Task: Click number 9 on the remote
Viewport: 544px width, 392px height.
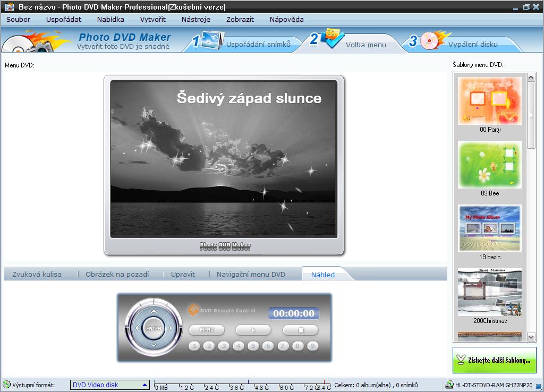Action: (312, 346)
